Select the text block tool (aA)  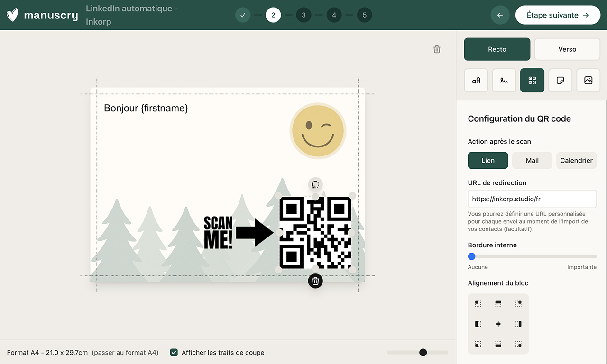pyautogui.click(x=476, y=80)
